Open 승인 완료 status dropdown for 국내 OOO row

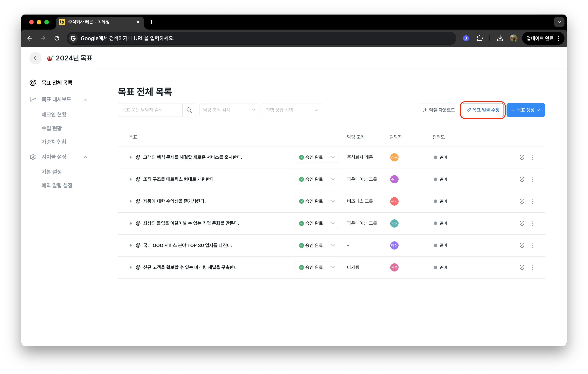click(x=317, y=245)
